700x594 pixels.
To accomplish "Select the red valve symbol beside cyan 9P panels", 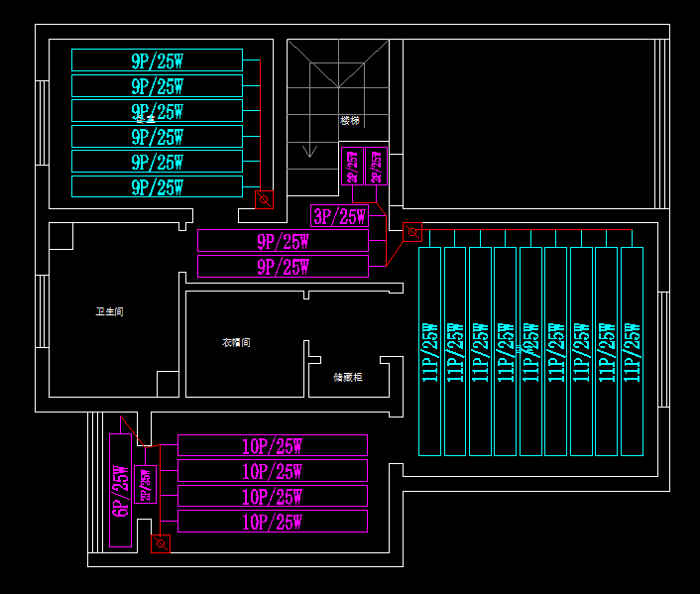I will (264, 200).
